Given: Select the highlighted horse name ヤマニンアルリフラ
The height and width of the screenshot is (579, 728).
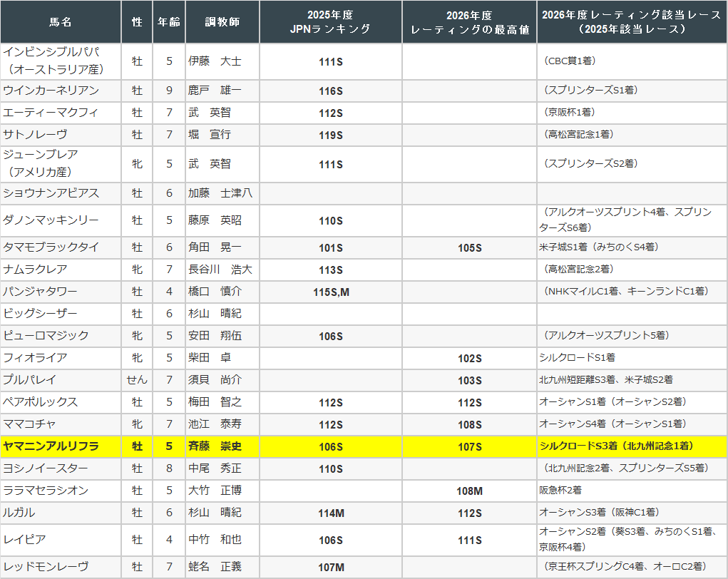Looking at the screenshot, I should [x=51, y=447].
